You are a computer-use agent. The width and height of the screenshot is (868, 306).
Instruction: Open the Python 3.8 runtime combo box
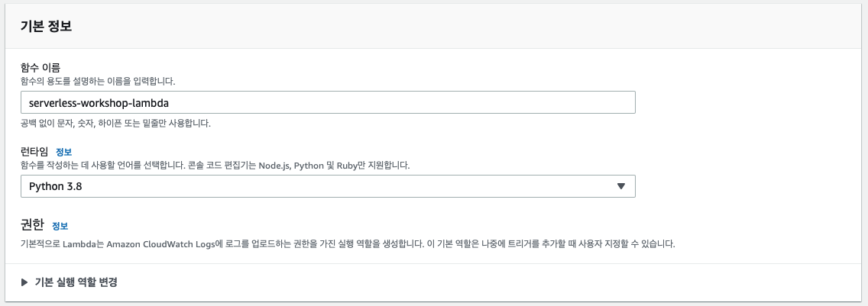pos(328,186)
